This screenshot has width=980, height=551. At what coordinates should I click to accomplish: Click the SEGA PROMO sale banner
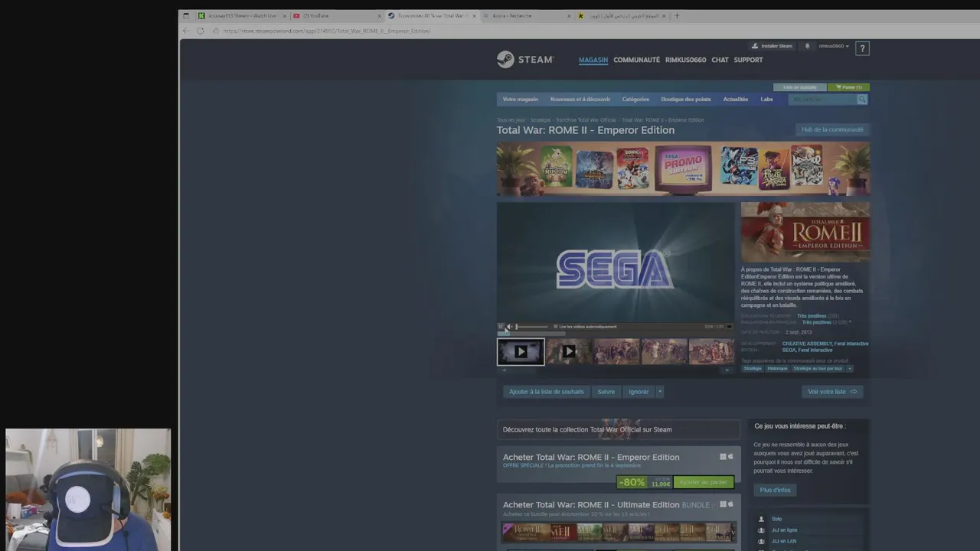coord(683,169)
